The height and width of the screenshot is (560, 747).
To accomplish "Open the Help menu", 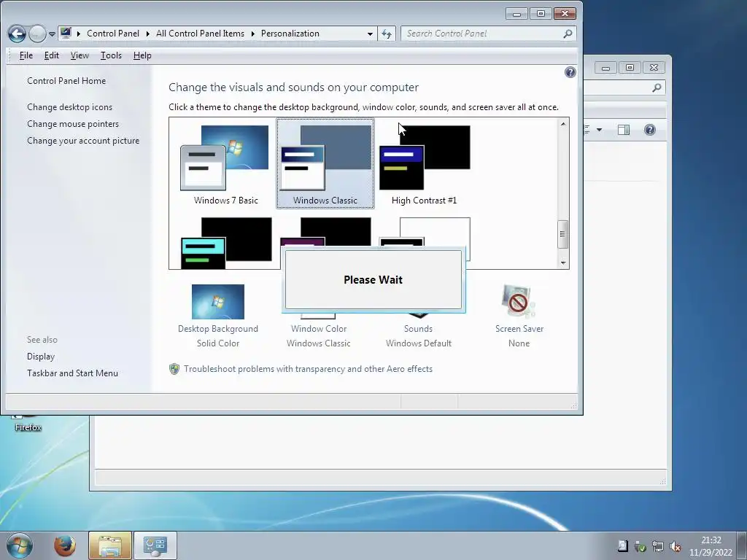I will click(142, 55).
